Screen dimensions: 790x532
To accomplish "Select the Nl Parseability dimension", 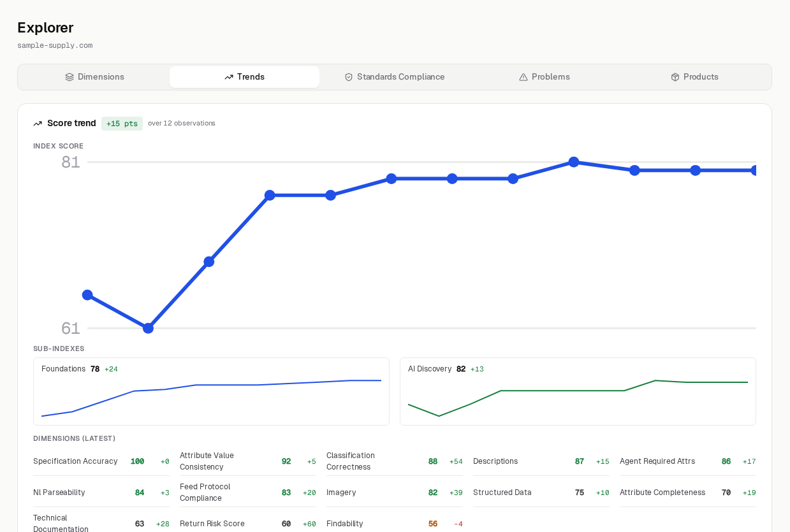I will point(101,492).
